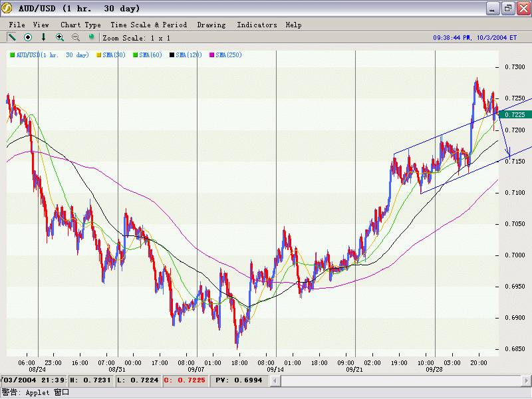The image size is (532, 399).
Task: Click the magenta SMA(250) legend swatch
Action: click(213, 55)
